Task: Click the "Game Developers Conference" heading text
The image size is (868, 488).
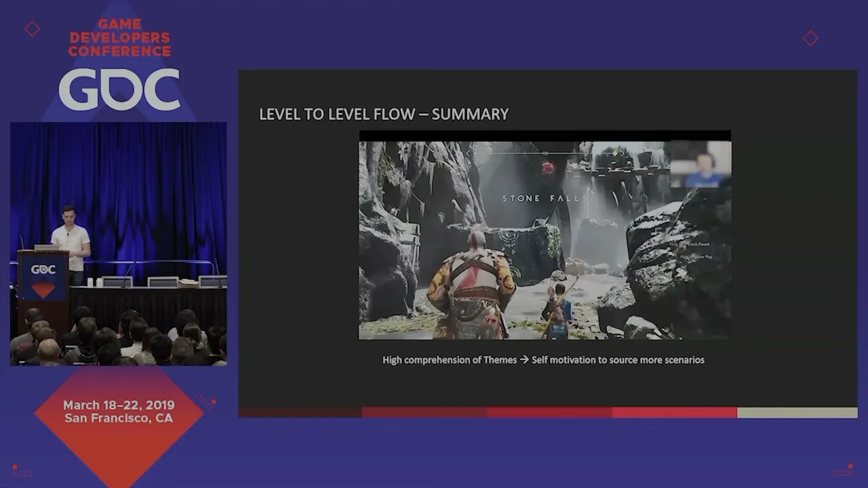Action: [x=119, y=38]
